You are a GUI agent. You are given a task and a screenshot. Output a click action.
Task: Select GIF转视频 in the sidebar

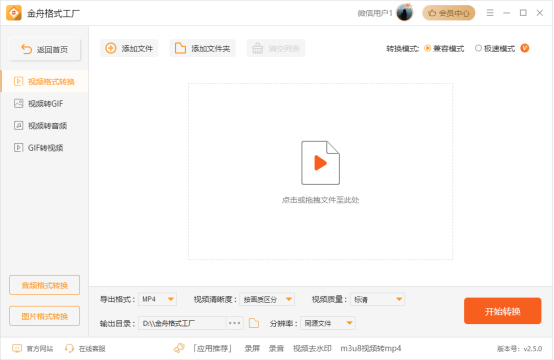point(45,148)
